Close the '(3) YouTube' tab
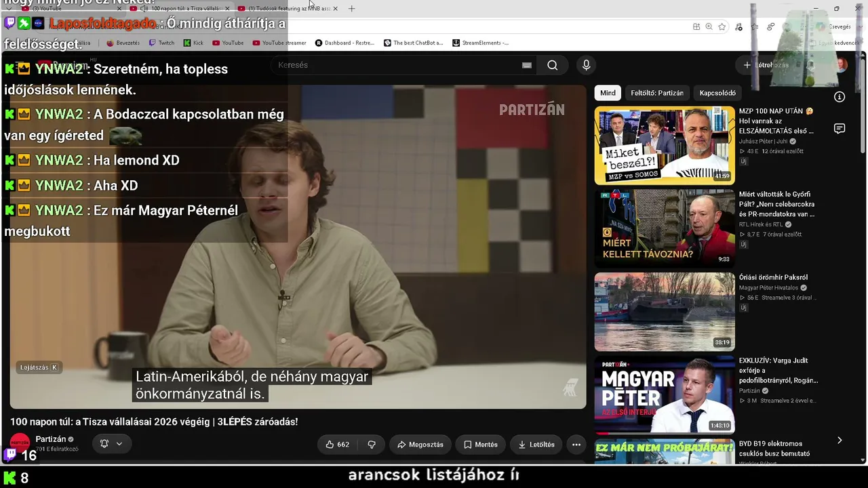The width and height of the screenshot is (868, 488). pos(119,9)
